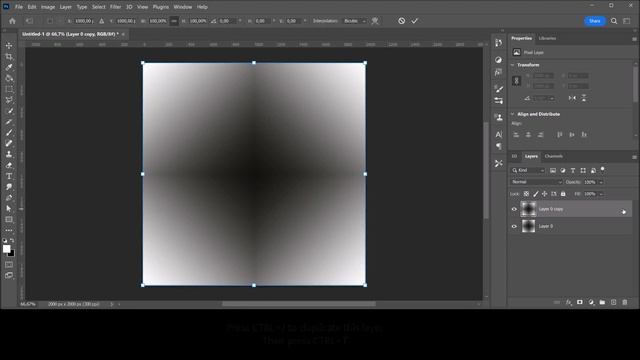The height and width of the screenshot is (360, 640).
Task: Hide the Layer 0 copy layer
Action: click(514, 209)
